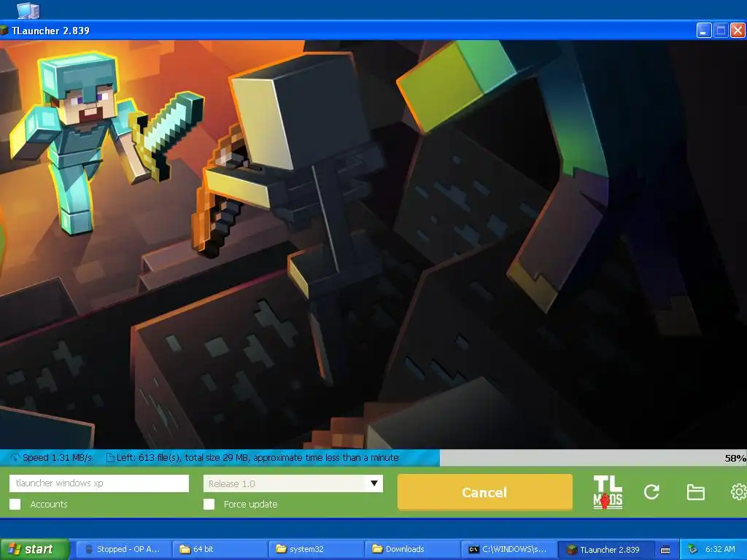Expand version list via dropdown arrow
Screen dimensions: 747x560
[374, 484]
